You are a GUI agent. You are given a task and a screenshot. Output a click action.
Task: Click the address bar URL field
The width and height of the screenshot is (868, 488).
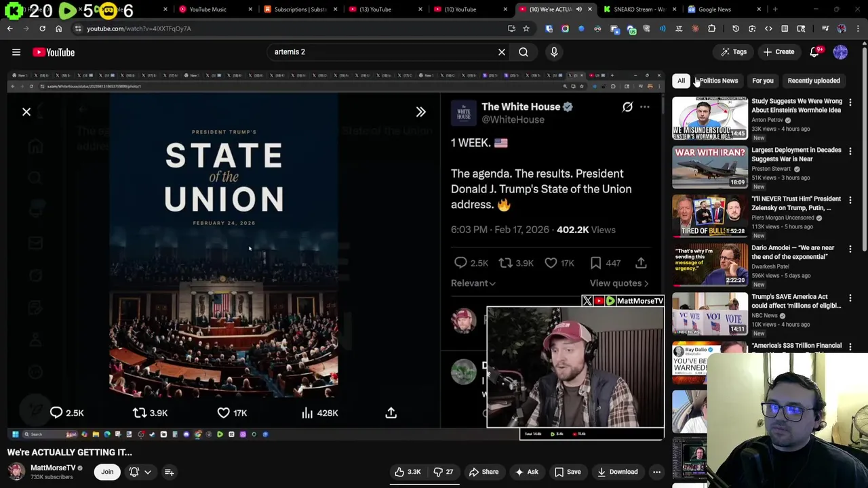tap(292, 28)
